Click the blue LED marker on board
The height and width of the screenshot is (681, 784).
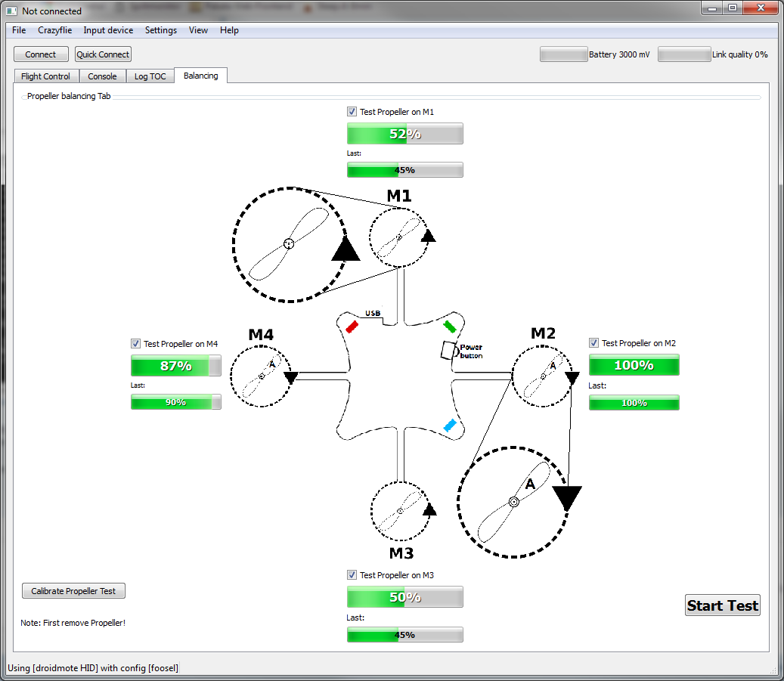tap(450, 426)
